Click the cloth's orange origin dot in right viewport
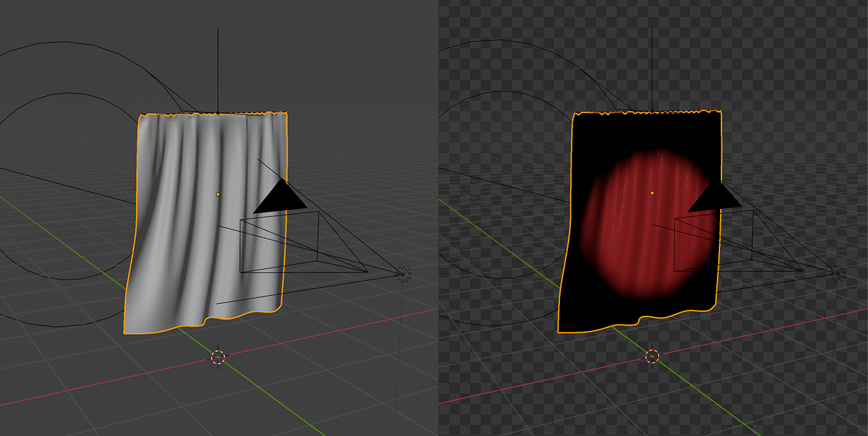 tap(652, 193)
